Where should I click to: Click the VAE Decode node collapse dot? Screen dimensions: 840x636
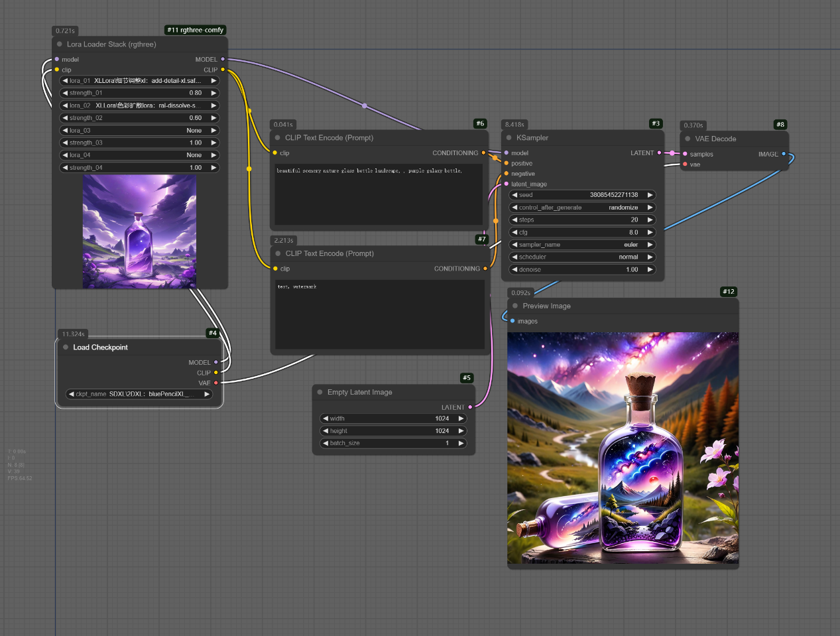(x=688, y=139)
